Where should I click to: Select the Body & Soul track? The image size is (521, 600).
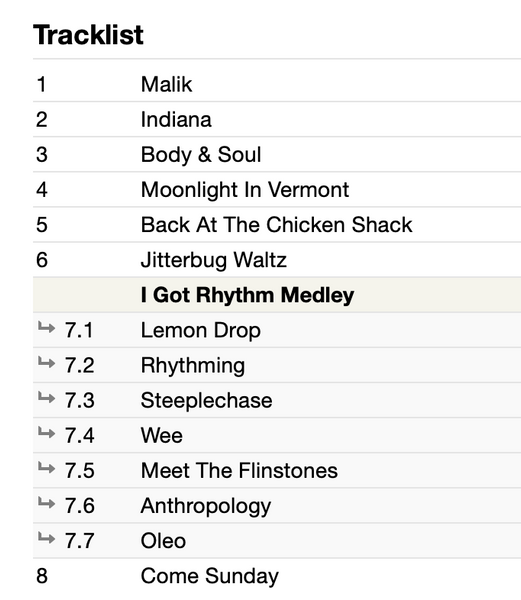(x=201, y=155)
